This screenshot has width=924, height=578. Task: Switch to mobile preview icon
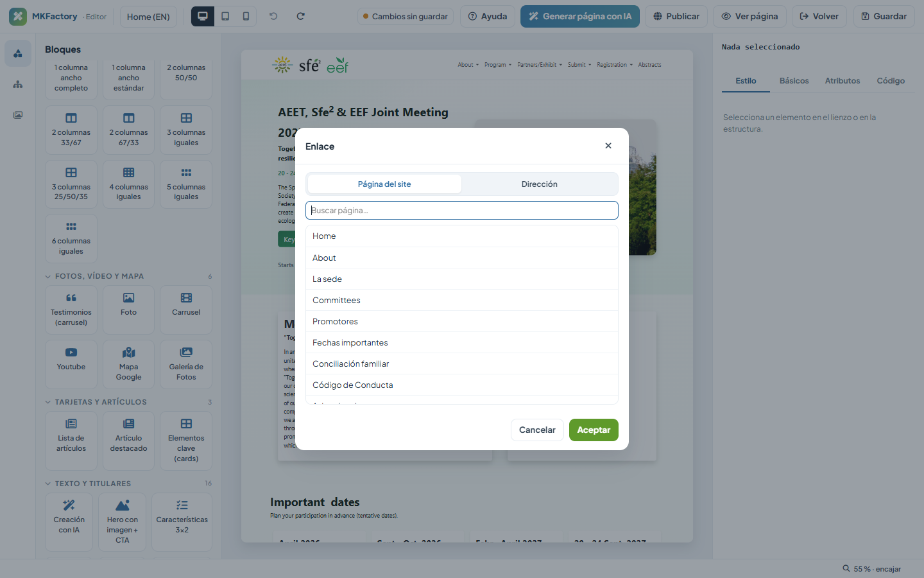tap(246, 16)
